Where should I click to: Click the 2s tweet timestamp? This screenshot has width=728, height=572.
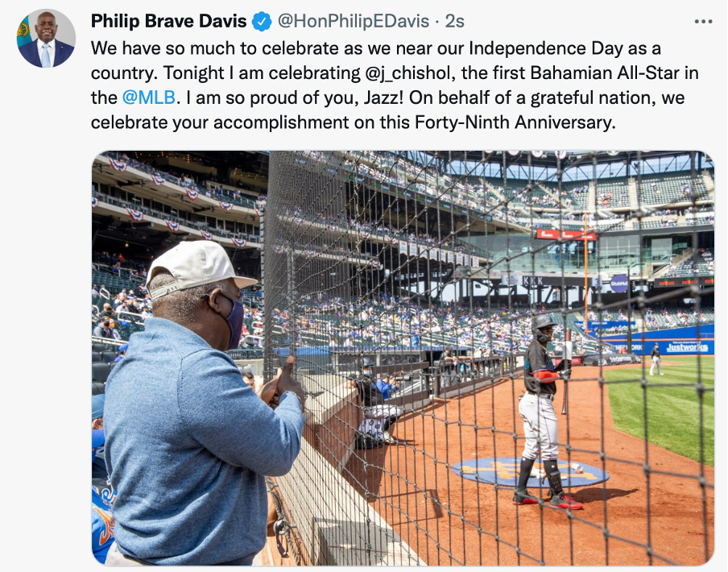coord(454,21)
